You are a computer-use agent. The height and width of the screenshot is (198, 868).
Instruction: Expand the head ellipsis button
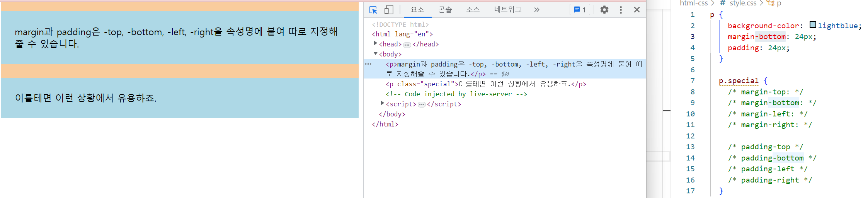coord(407,45)
